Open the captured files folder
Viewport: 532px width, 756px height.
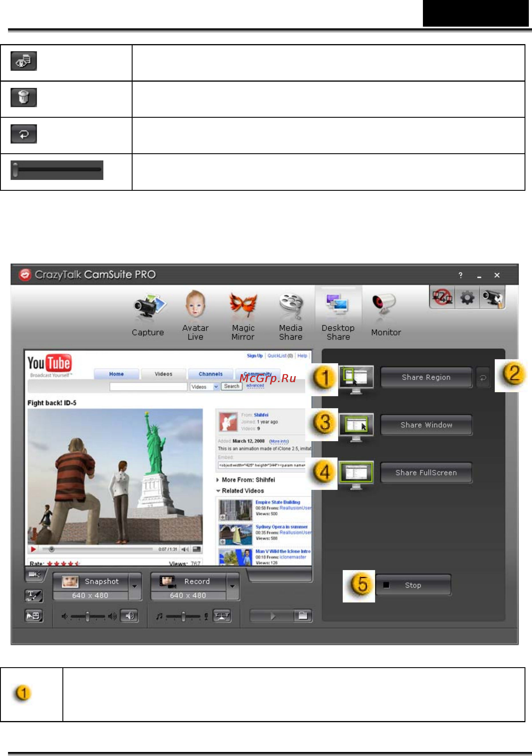(303, 616)
